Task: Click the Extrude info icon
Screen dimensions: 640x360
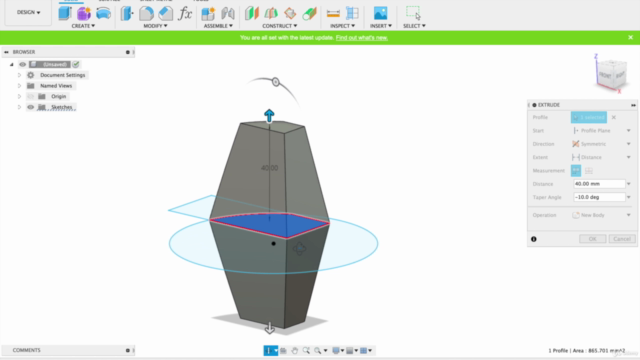Action: coord(534,239)
